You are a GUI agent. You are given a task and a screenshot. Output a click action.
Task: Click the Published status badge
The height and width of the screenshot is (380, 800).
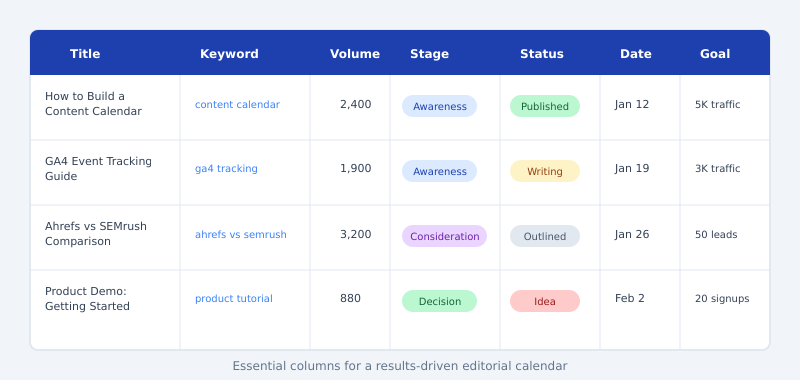pyautogui.click(x=545, y=106)
